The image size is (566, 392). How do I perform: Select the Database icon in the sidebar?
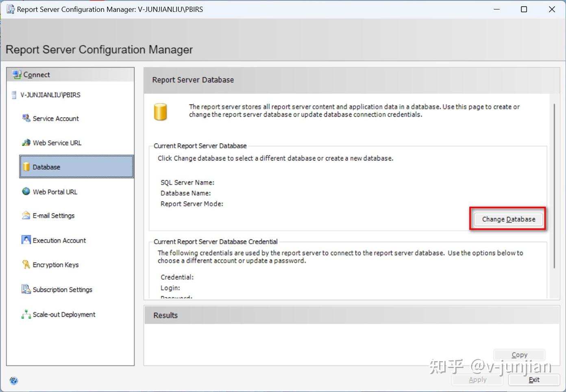pyautogui.click(x=26, y=167)
